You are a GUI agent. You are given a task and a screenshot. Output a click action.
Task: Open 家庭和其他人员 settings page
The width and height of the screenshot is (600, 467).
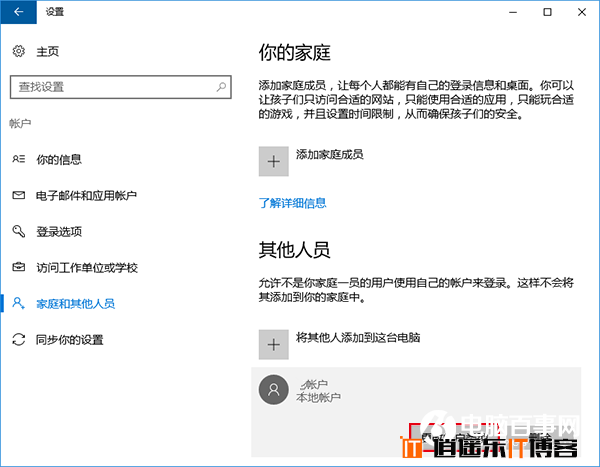75,303
